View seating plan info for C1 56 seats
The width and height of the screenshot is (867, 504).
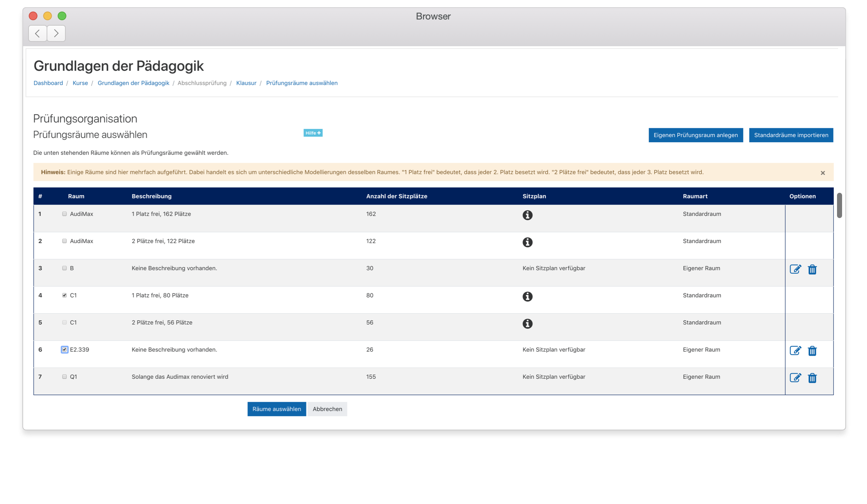pyautogui.click(x=527, y=323)
